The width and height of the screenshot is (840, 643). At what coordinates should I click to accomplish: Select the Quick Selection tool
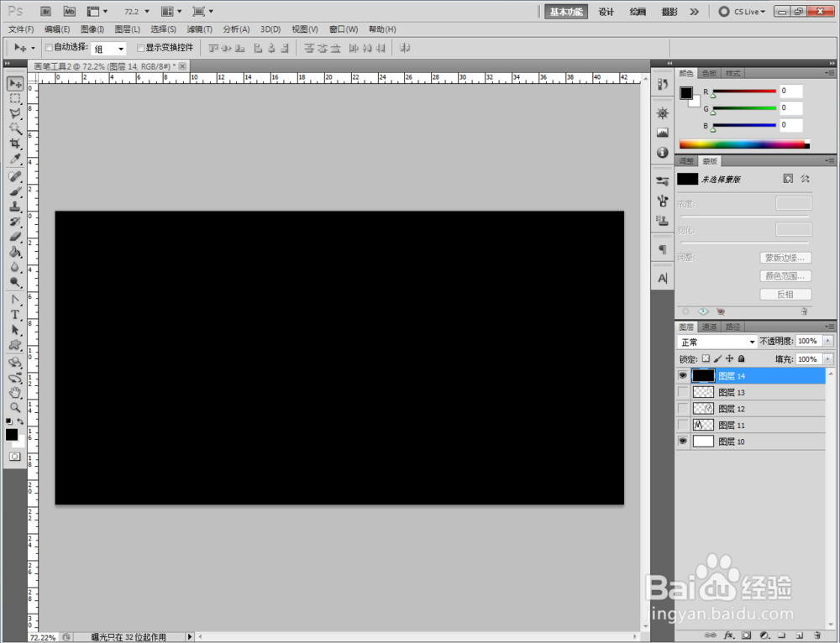point(15,128)
